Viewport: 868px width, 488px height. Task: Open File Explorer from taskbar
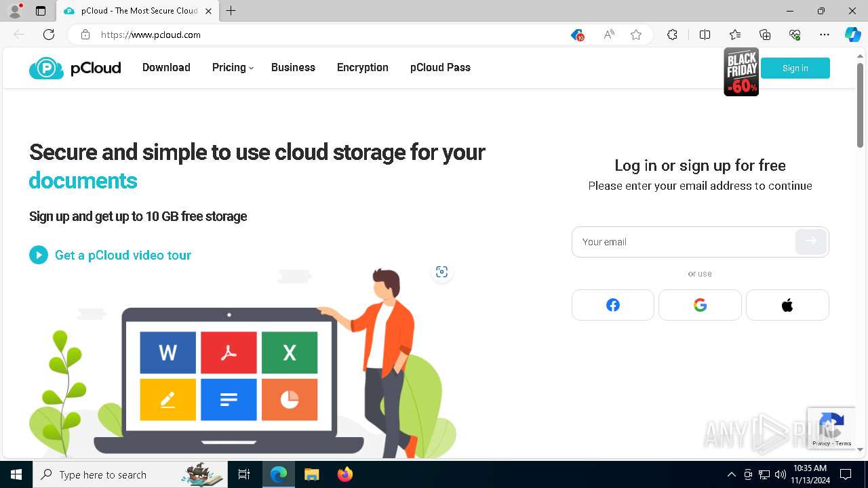[311, 474]
